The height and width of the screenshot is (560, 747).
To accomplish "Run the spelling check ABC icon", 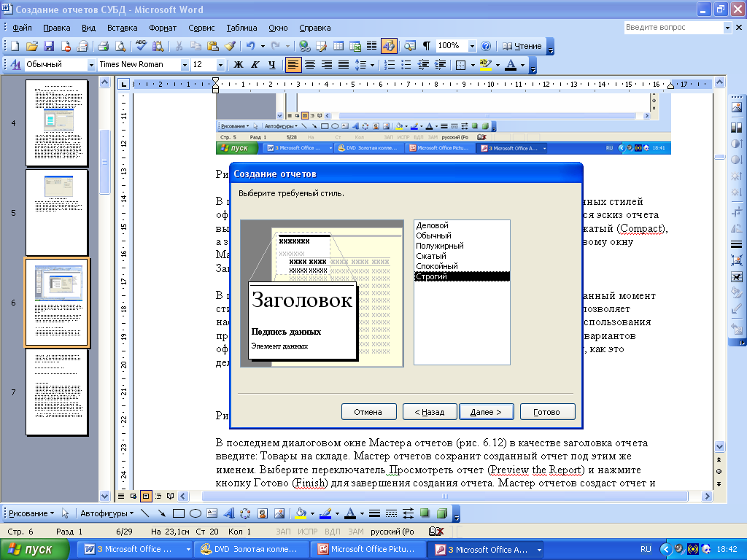I will click(x=141, y=46).
